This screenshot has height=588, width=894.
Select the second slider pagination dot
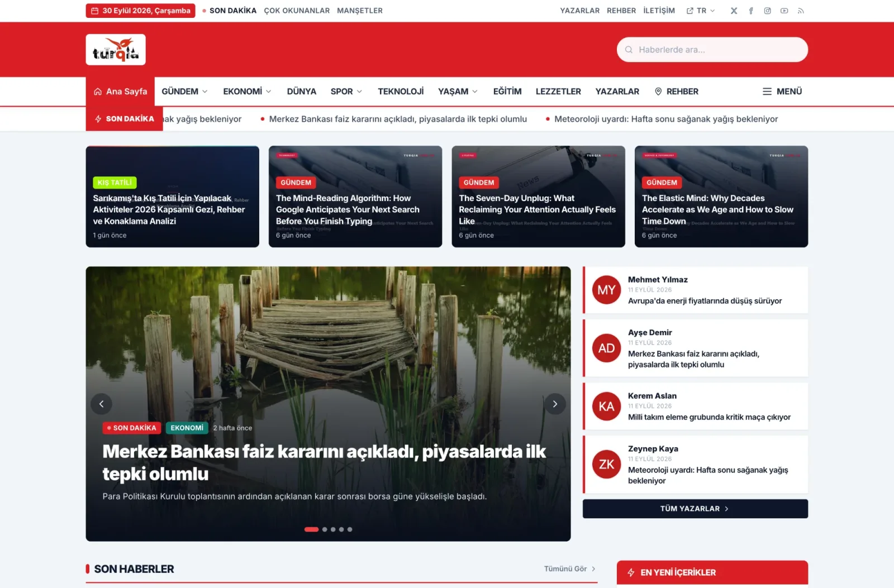(325, 529)
